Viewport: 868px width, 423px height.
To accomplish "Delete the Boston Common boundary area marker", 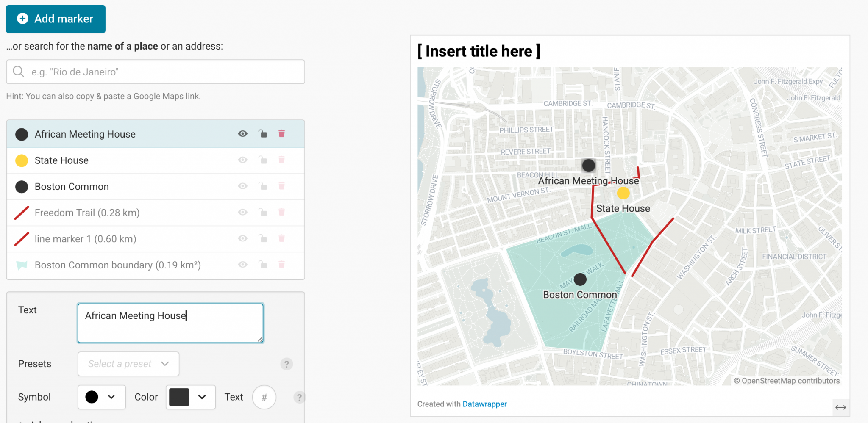I will (x=282, y=265).
